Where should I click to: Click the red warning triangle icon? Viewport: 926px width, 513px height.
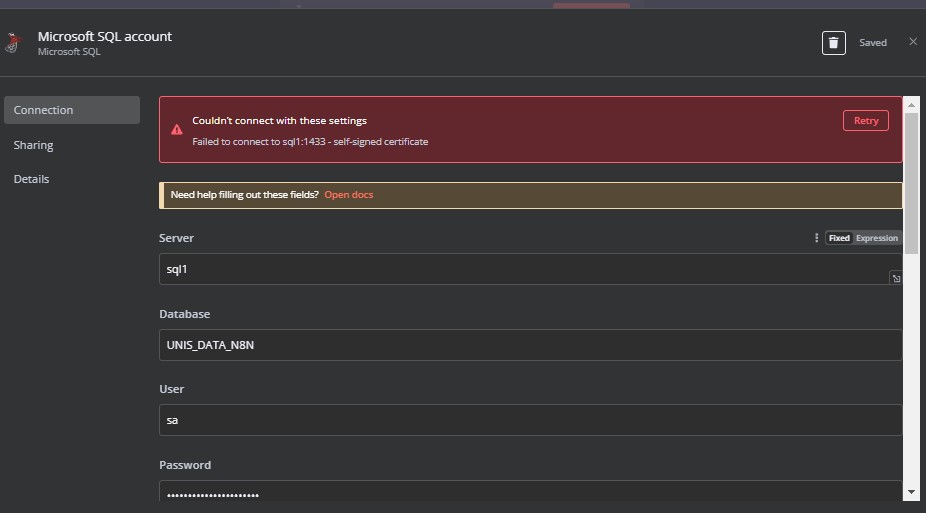pos(177,129)
